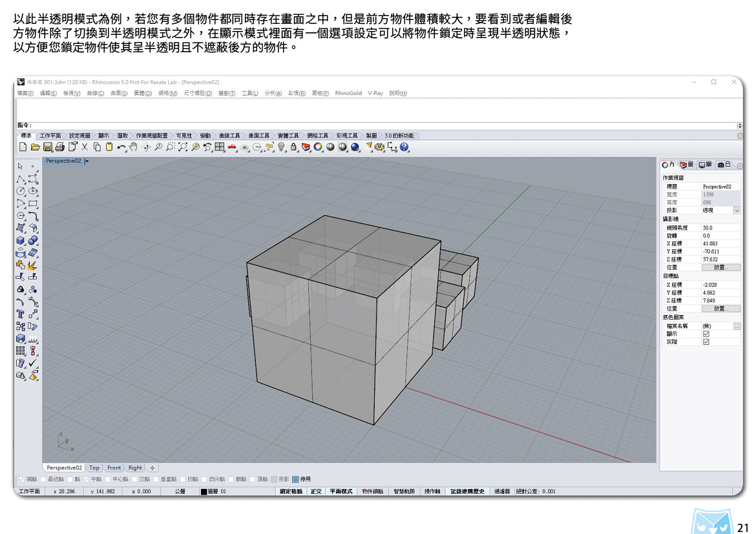The height and width of the screenshot is (534, 756).
Task: Switch to the Front viewport tab
Action: coord(114,468)
